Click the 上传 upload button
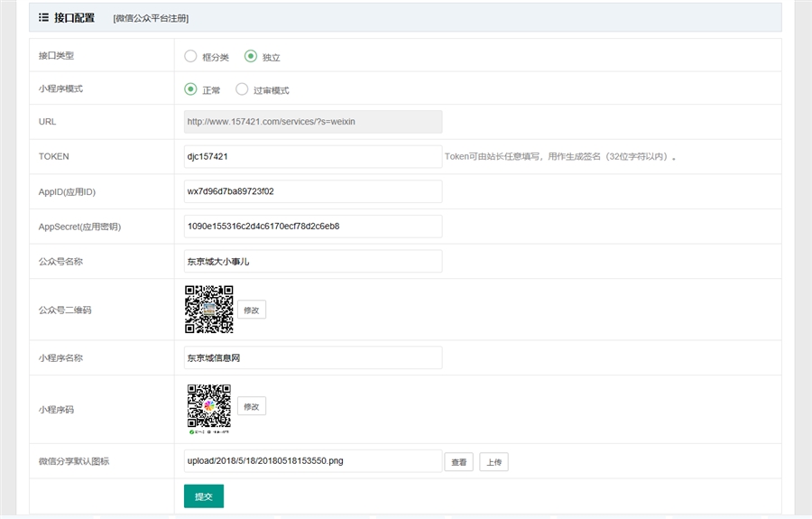 coord(494,462)
